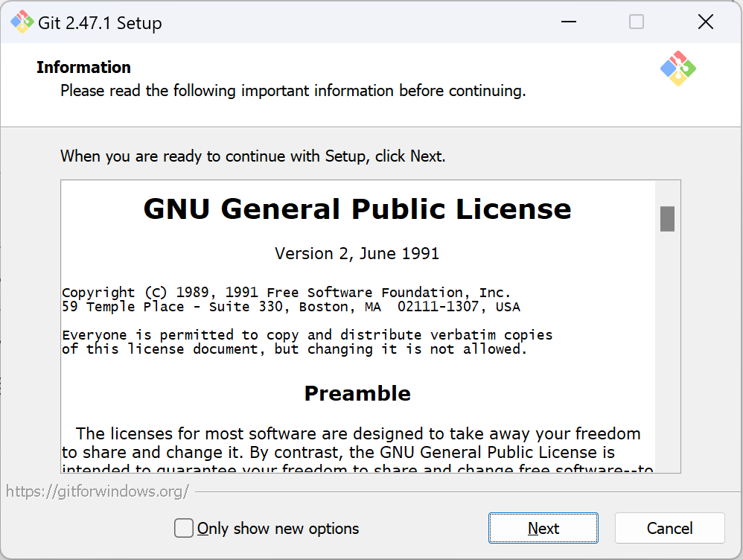
Task: Click the Information heading text
Action: coord(83,67)
